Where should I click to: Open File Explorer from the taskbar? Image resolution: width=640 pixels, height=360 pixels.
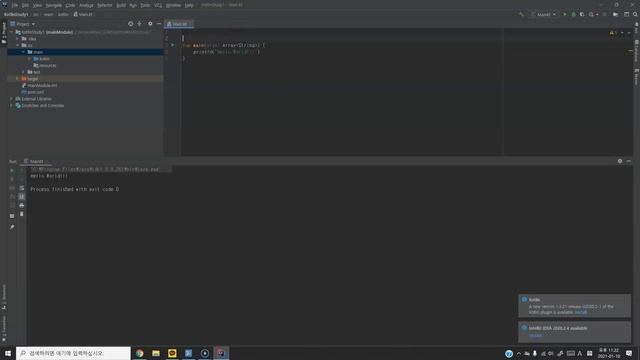click(156, 353)
